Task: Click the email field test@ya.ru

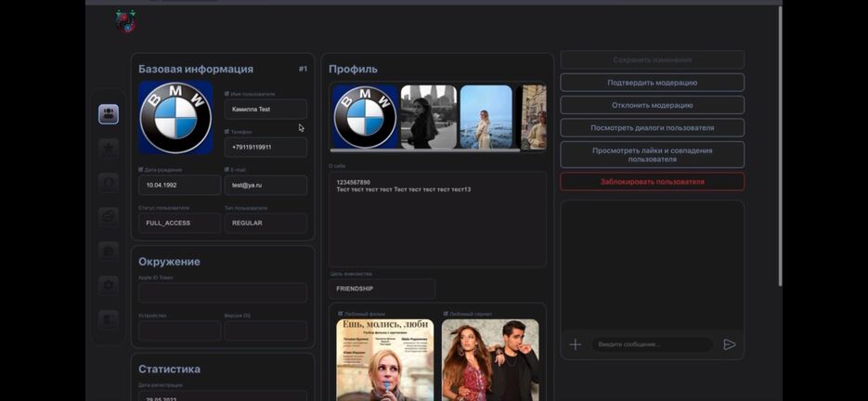Action: [266, 185]
